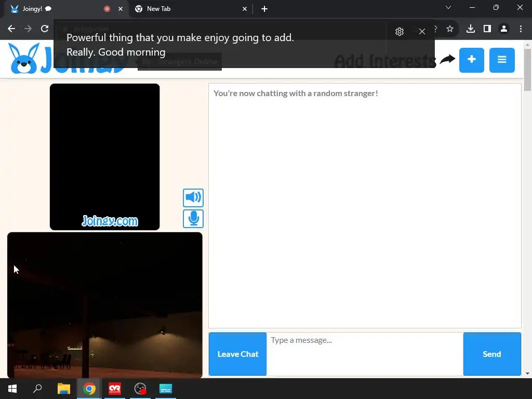
Task: Expand the tab search chevron
Action: (x=448, y=7)
